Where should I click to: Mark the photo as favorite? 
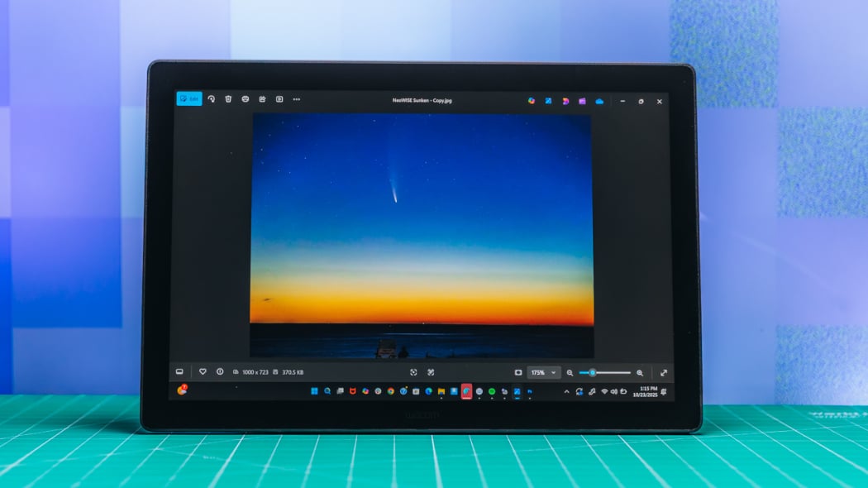pos(203,371)
